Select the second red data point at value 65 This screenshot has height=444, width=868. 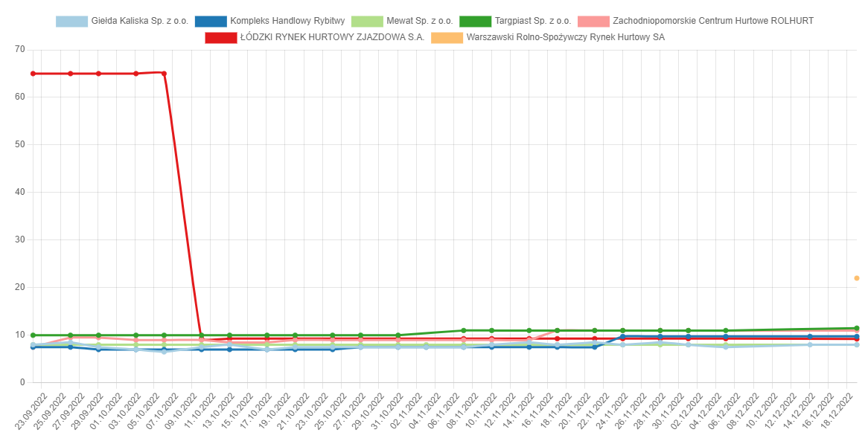click(70, 74)
